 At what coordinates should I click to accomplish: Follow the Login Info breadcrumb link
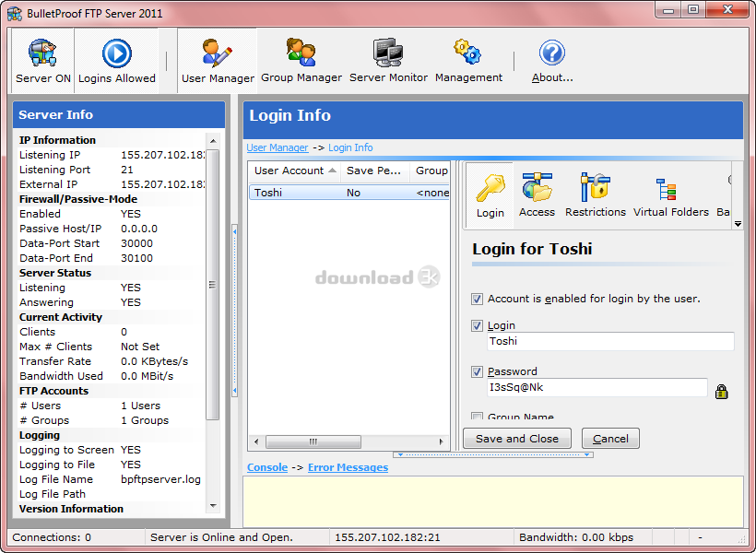pos(350,147)
